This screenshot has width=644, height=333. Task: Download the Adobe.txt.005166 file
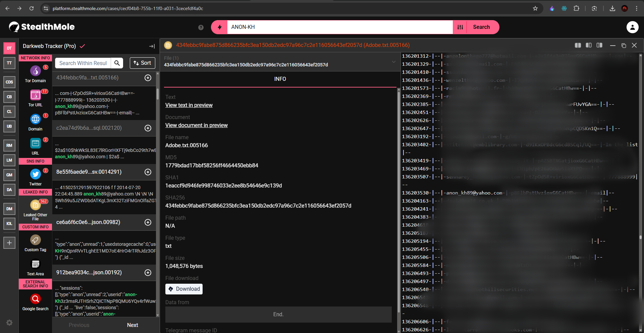(184, 289)
